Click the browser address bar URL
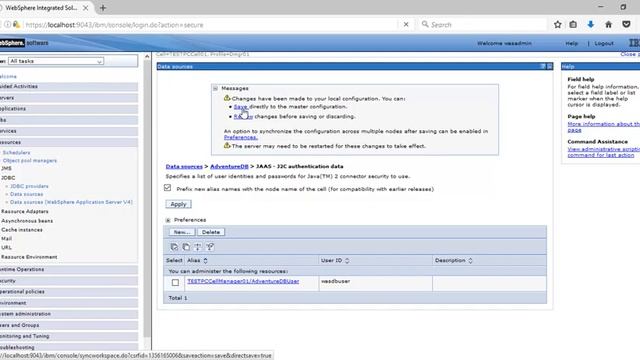This screenshot has width=640, height=360. pyautogui.click(x=114, y=25)
